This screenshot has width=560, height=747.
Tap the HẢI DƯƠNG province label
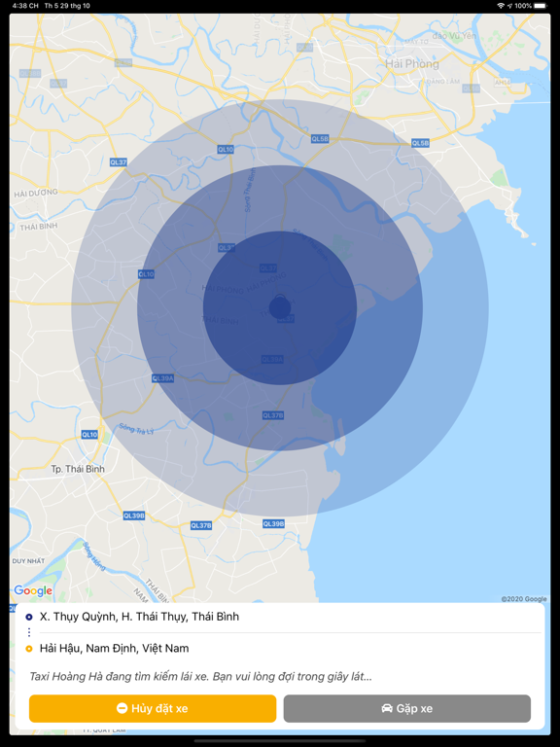click(36, 193)
